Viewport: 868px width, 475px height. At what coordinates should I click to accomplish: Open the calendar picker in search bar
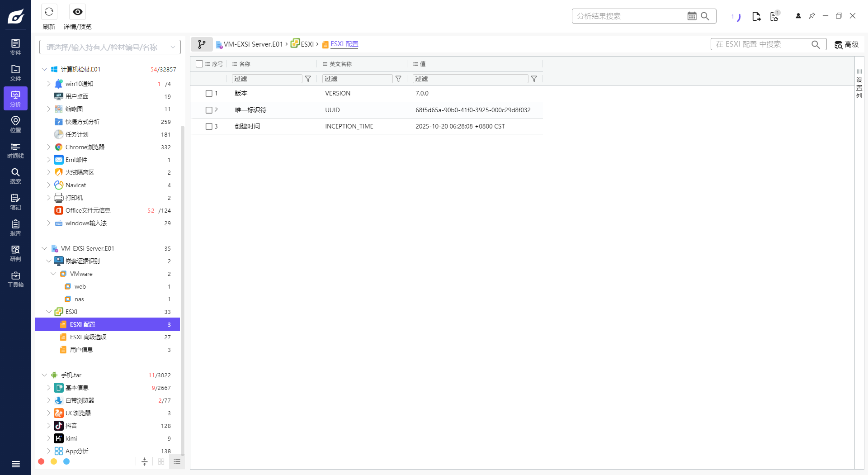pyautogui.click(x=691, y=16)
